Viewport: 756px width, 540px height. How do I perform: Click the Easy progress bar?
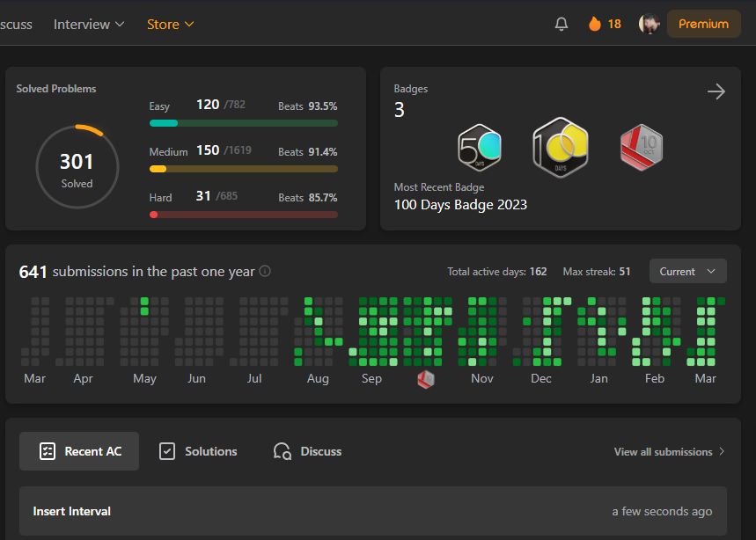[x=244, y=123]
